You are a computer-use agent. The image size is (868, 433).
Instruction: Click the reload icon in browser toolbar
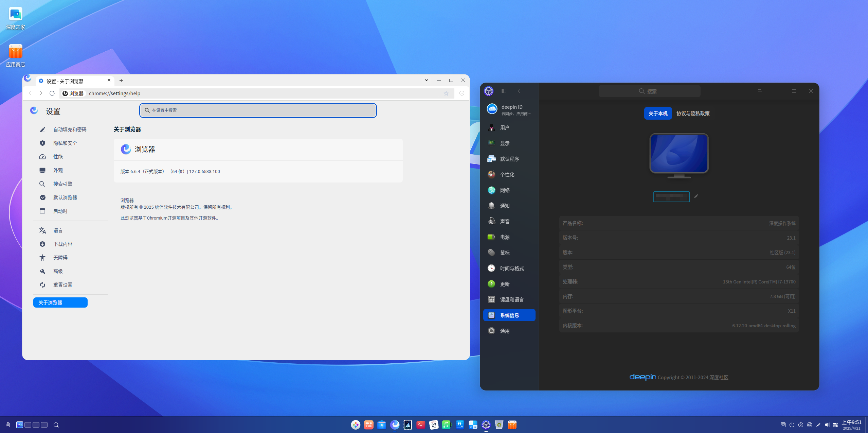coord(52,93)
